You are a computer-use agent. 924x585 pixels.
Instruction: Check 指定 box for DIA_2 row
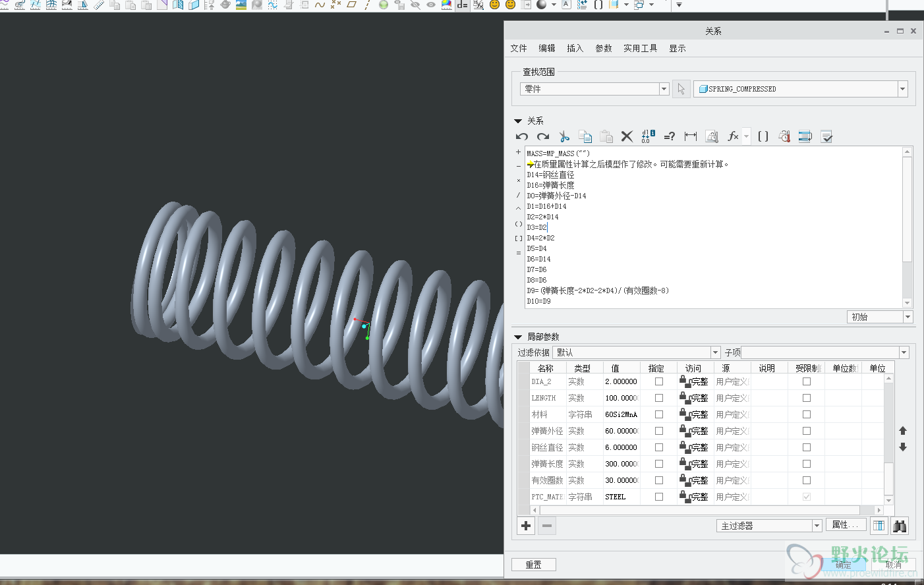[659, 381]
